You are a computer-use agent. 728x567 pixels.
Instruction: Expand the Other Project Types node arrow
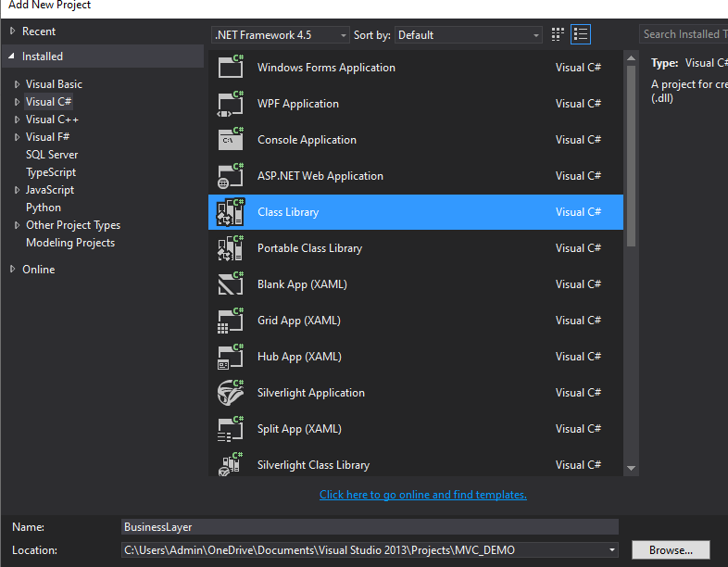click(x=18, y=225)
